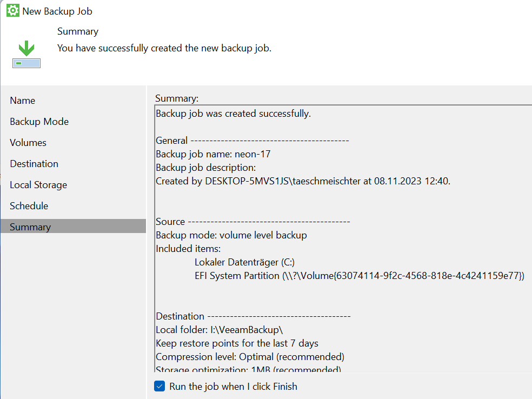Viewport: 532px width, 399px height.
Task: Click the 'General' section header line
Action: [252, 141]
